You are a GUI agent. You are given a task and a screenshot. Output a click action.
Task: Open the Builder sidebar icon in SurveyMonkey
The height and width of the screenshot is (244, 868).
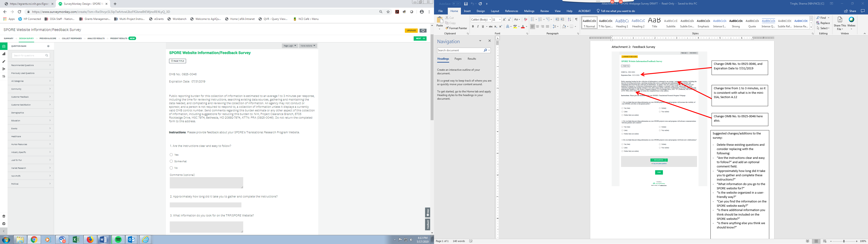(x=4, y=54)
